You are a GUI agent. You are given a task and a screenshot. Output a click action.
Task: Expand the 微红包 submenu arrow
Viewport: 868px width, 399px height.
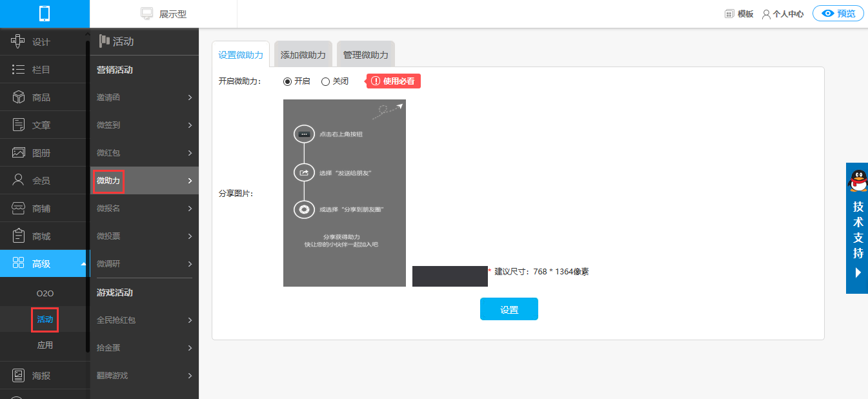point(190,153)
